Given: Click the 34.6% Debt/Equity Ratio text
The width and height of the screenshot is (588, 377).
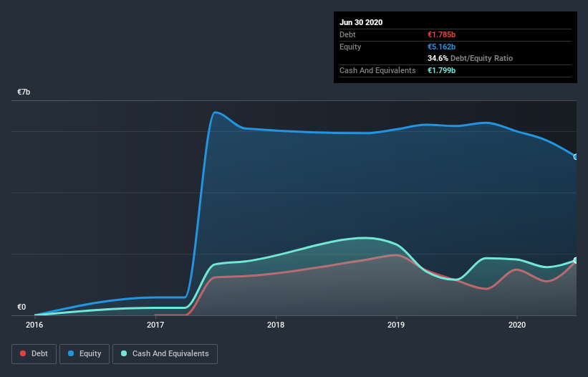Looking at the screenshot, I should point(471,59).
